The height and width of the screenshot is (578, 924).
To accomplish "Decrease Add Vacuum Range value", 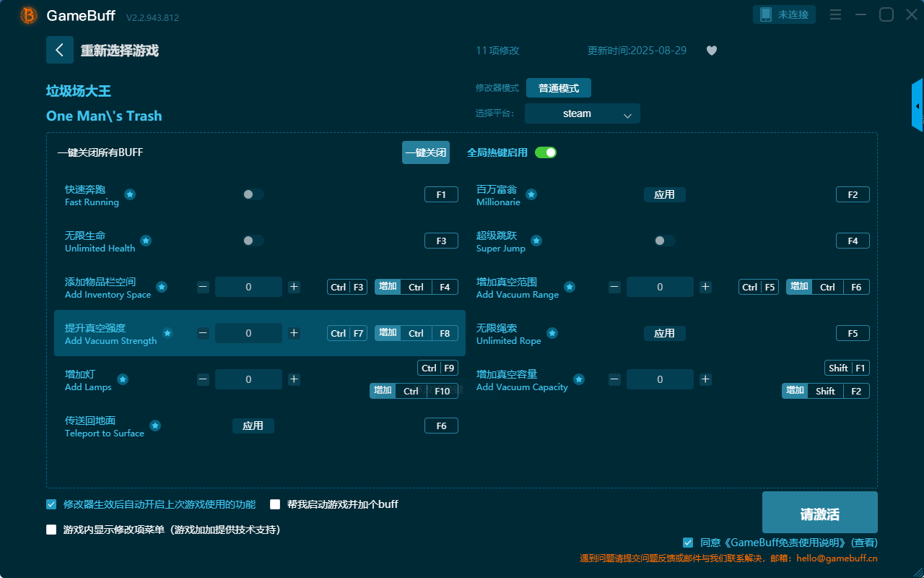I will pyautogui.click(x=614, y=287).
